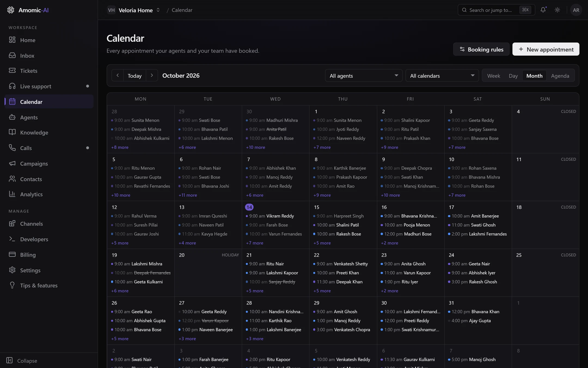Open Calls in sidebar
This screenshot has height=368, width=588.
point(49,148)
